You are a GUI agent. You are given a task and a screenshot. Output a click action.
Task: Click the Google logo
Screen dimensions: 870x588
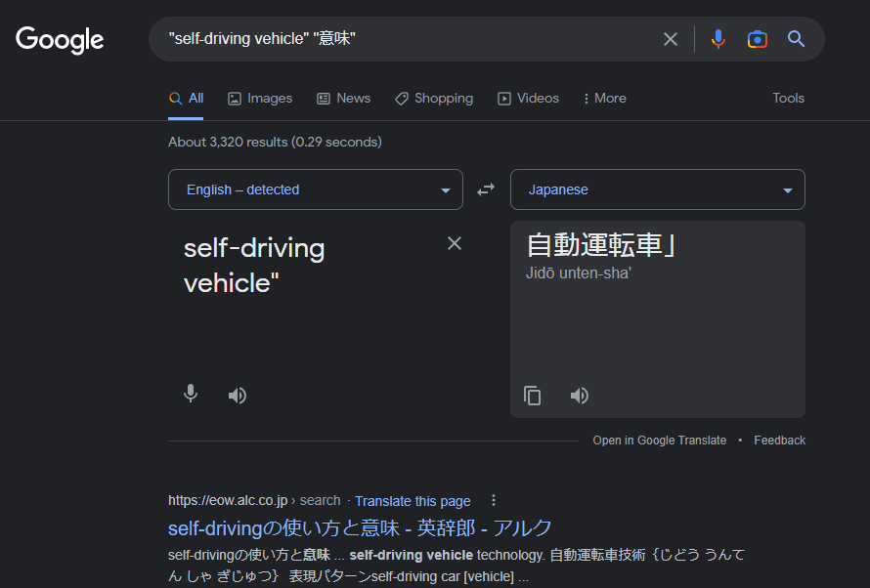pyautogui.click(x=60, y=39)
